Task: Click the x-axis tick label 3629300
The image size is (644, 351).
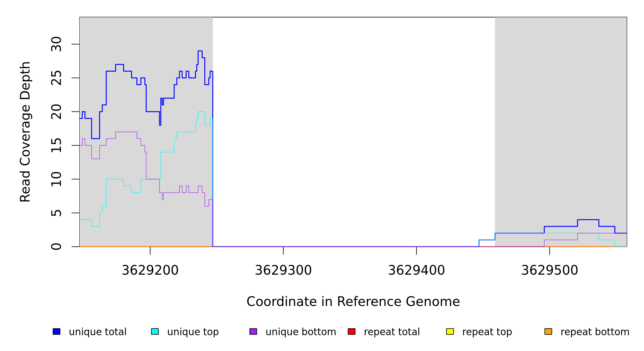Action: (x=283, y=271)
